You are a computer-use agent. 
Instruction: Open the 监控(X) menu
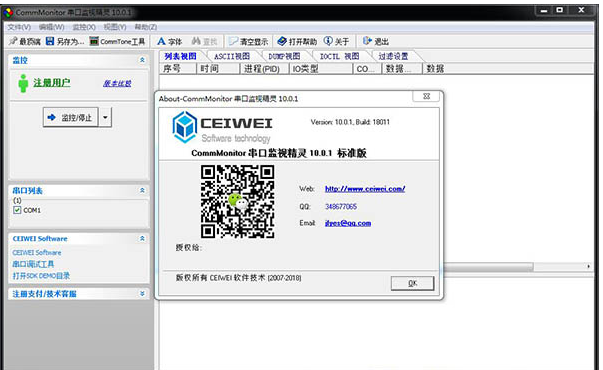click(x=83, y=27)
